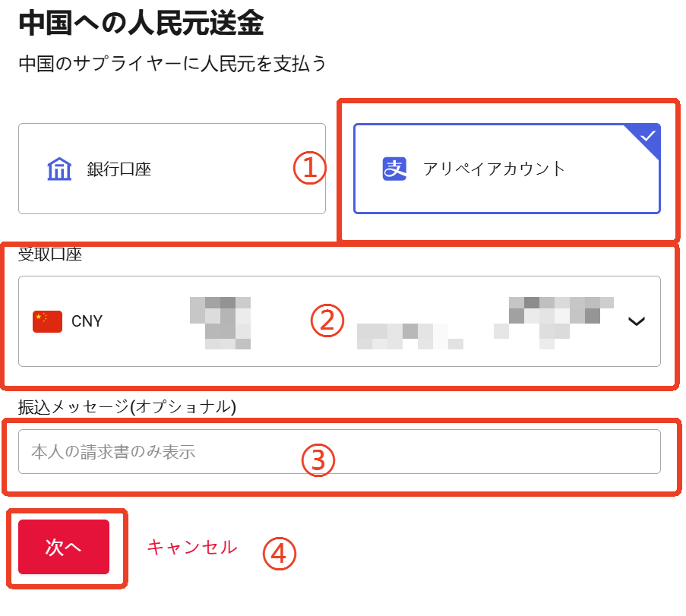Click the blue Alipay logo icon
The width and height of the screenshot is (686, 616).
394,169
